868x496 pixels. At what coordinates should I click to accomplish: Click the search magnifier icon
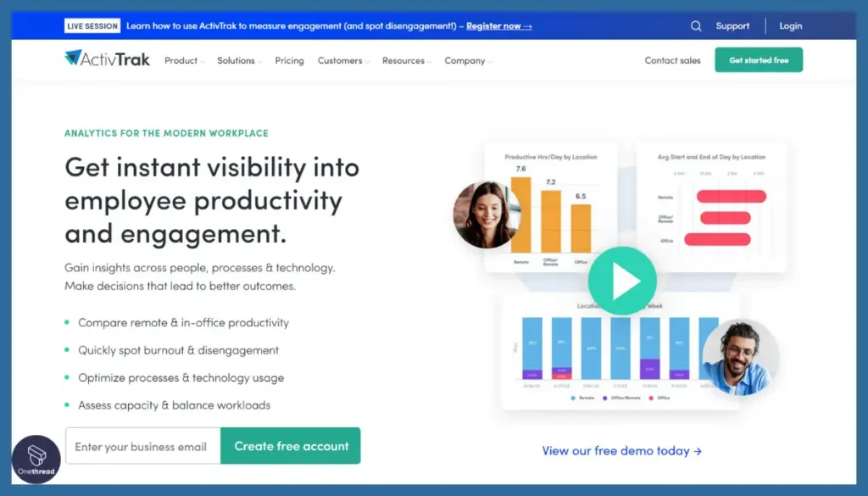click(x=696, y=26)
